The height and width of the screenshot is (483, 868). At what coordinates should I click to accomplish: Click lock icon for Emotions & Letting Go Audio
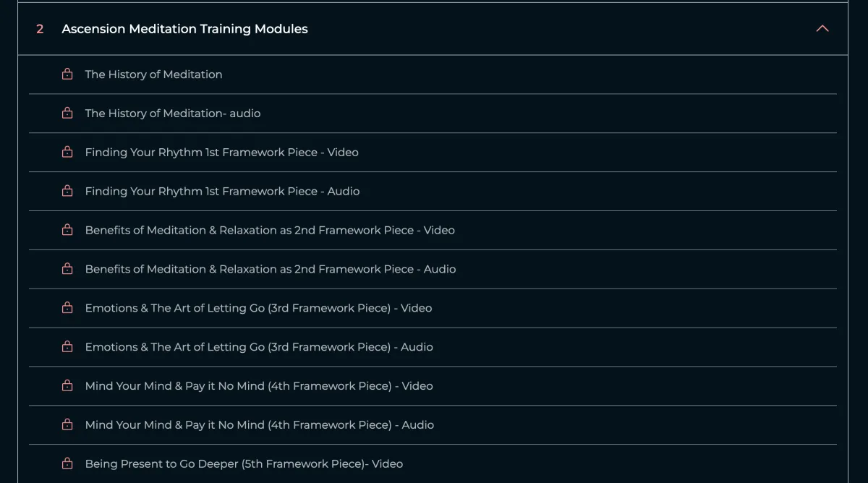pos(67,348)
